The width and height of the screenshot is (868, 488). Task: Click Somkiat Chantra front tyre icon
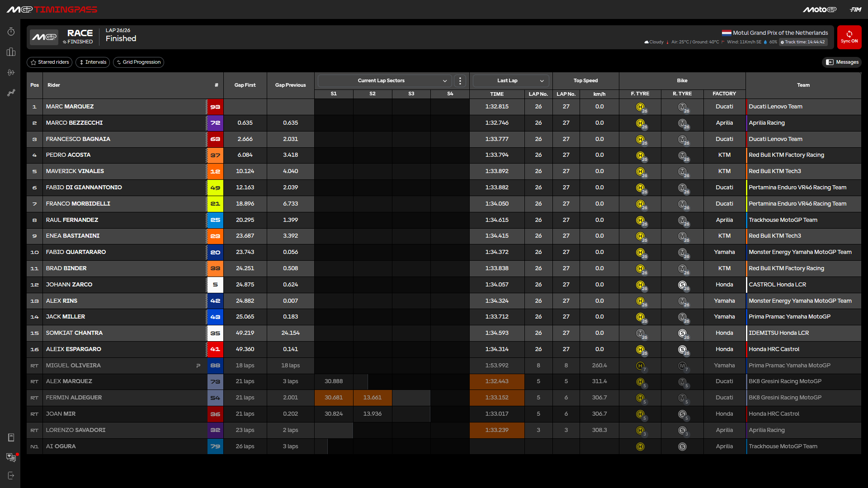[x=640, y=333]
